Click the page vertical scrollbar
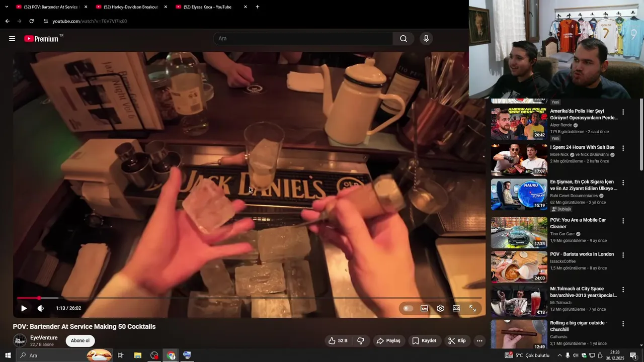This screenshot has width=644, height=362. (x=641, y=135)
